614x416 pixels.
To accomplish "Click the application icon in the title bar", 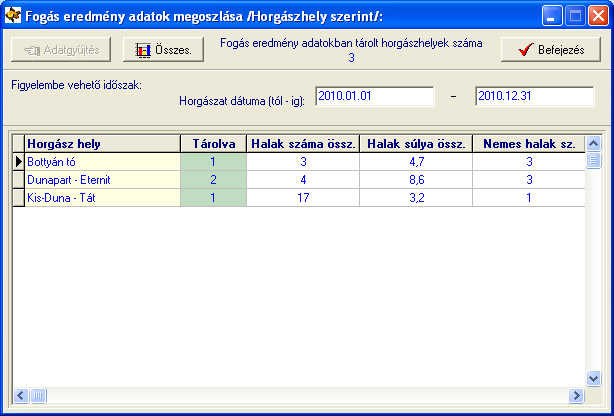I will pos(13,16).
